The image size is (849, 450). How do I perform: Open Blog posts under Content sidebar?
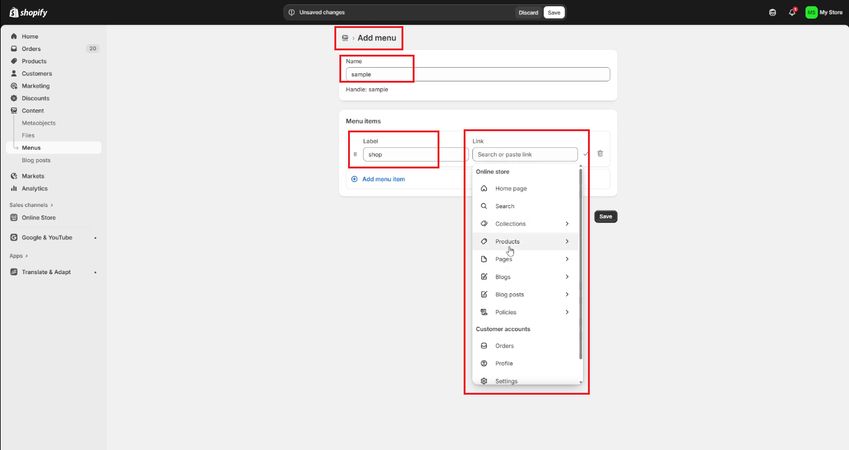click(x=36, y=160)
